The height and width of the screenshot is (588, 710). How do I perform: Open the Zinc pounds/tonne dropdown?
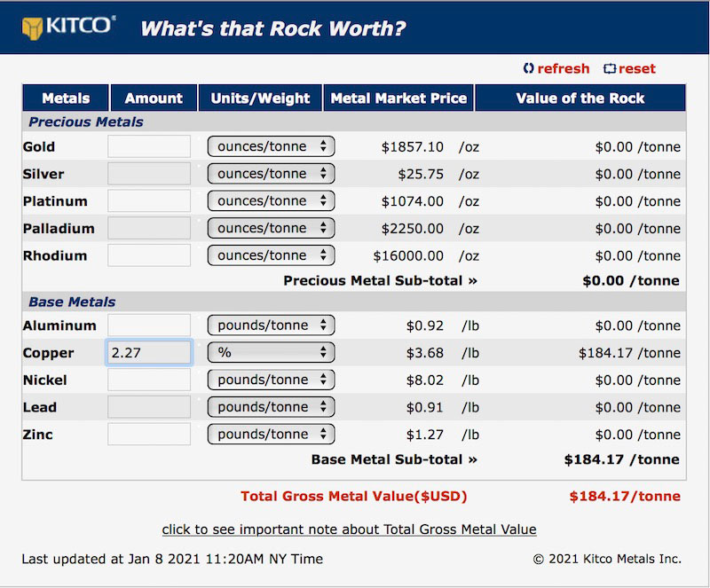271,435
